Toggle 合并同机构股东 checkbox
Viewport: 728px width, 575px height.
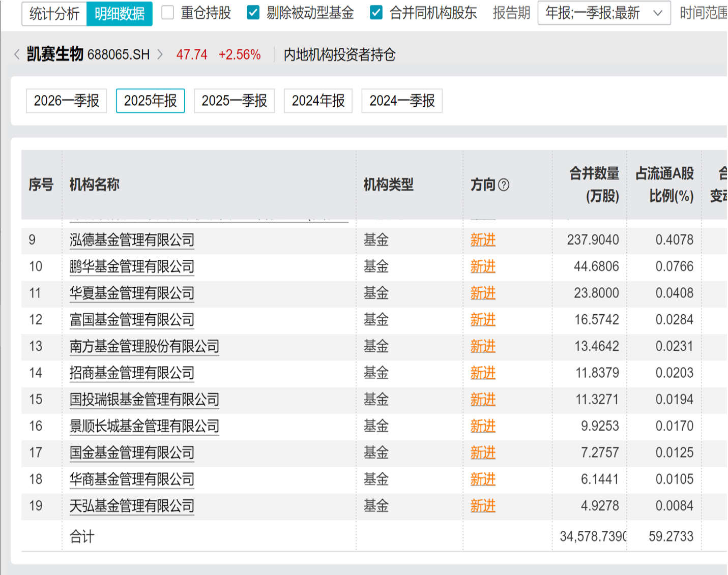click(x=376, y=13)
